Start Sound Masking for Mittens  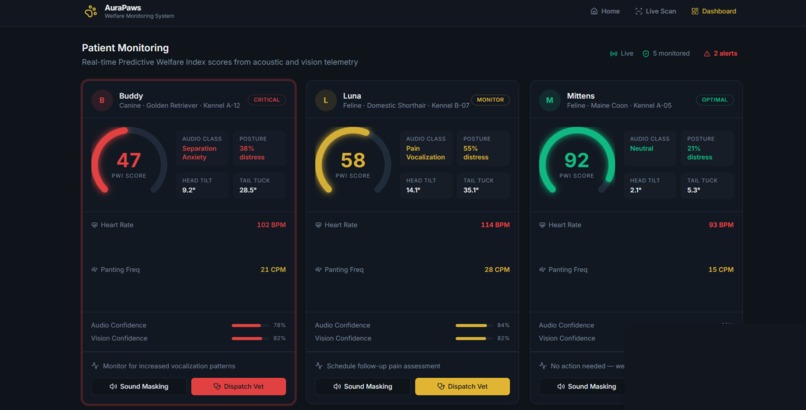pos(582,386)
